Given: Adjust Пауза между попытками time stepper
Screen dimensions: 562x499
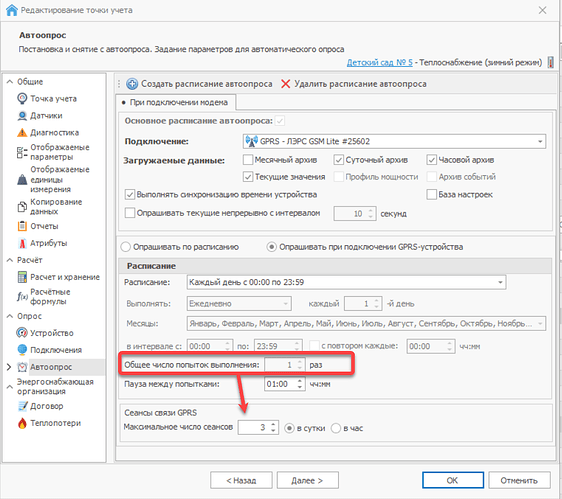Looking at the screenshot, I should tap(300, 384).
